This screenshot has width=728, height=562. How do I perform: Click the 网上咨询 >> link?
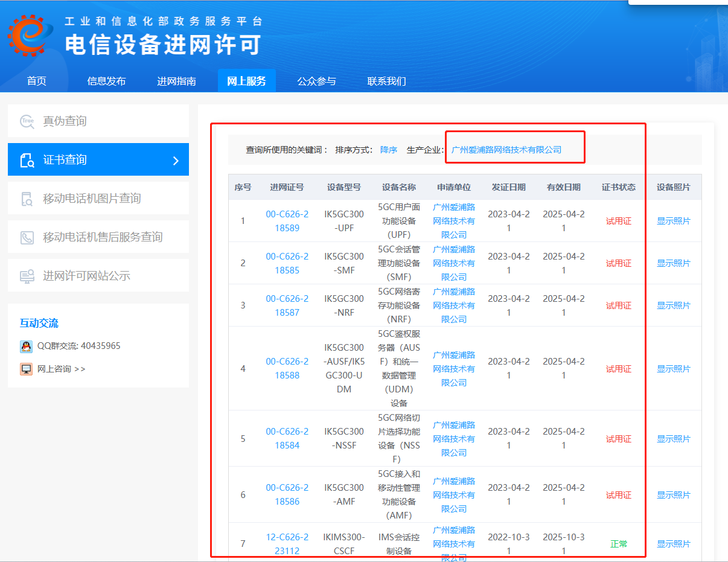tap(61, 369)
